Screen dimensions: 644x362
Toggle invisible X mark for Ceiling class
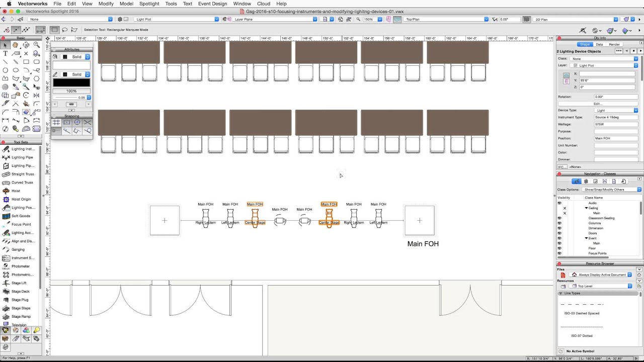coord(565,208)
